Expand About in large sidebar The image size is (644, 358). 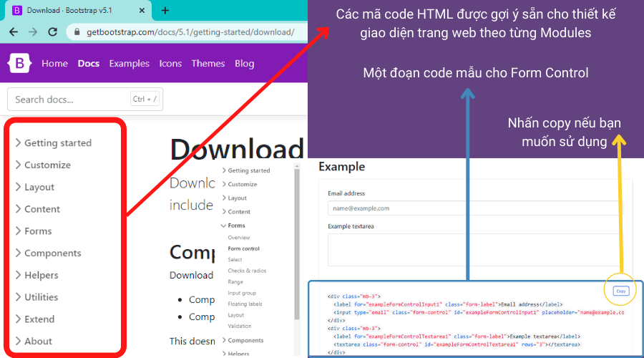pos(34,341)
